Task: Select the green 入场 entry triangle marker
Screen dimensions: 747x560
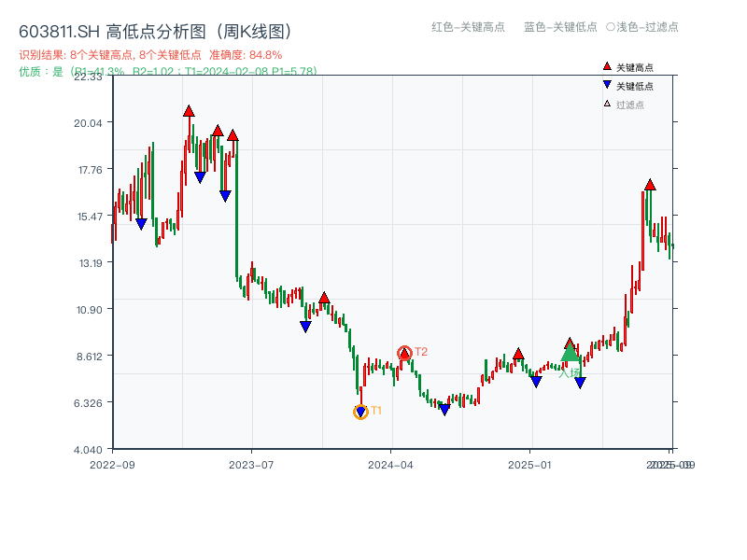Action: coord(570,353)
